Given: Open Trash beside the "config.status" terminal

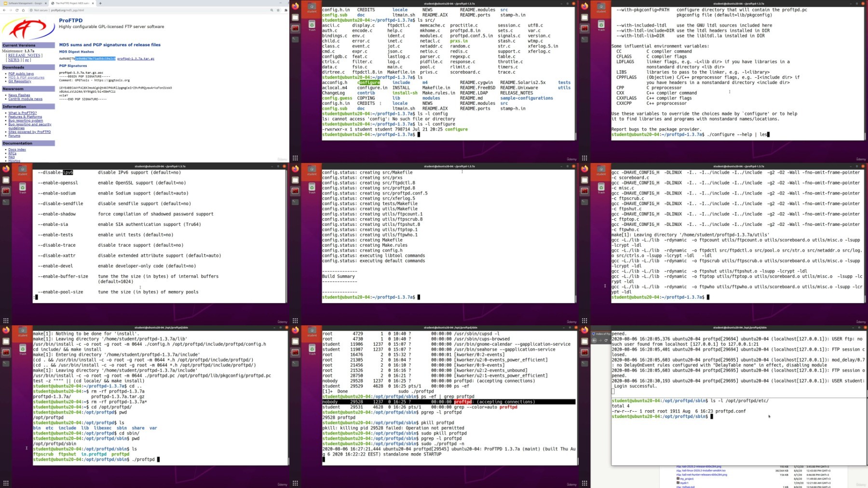Looking at the screenshot, I should point(312,188).
